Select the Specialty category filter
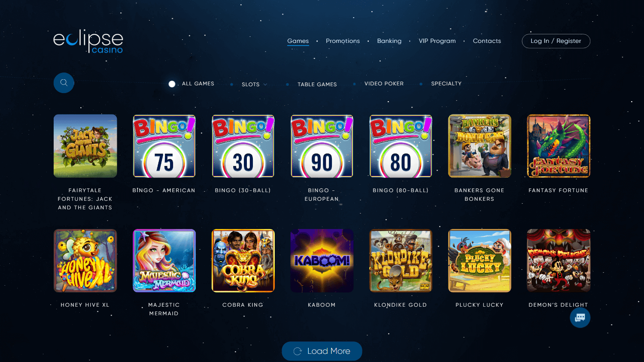This screenshot has width=644, height=362. (446, 84)
